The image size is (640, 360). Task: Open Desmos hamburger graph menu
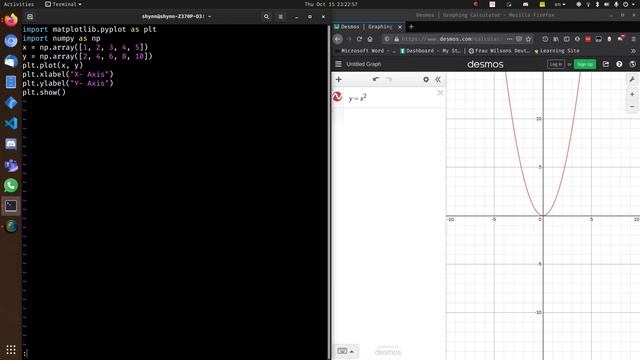point(338,64)
